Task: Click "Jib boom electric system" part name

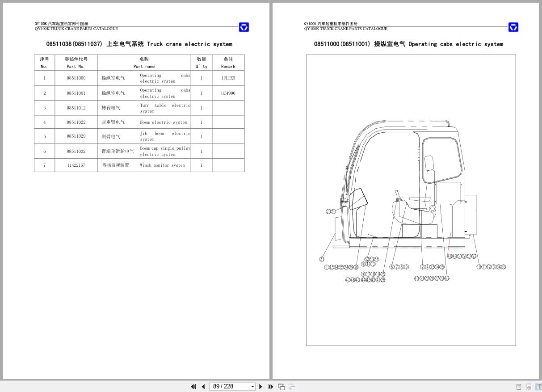Action: pos(165,136)
